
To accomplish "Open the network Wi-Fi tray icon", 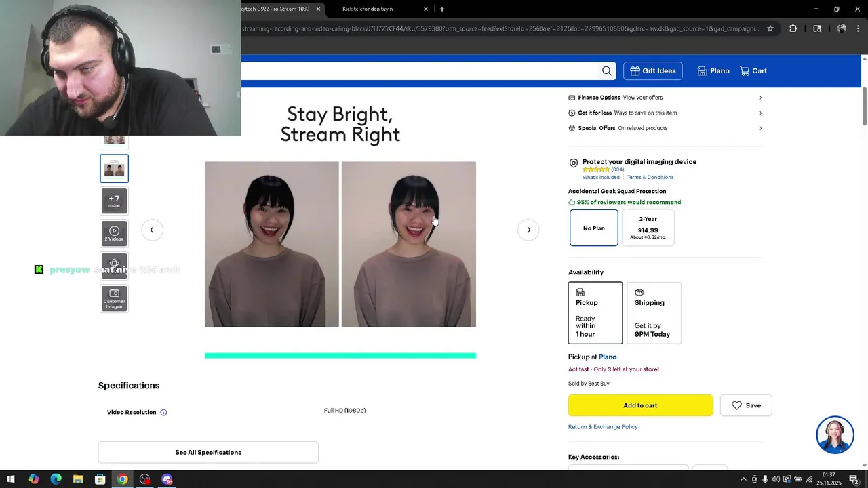I will pos(809,479).
